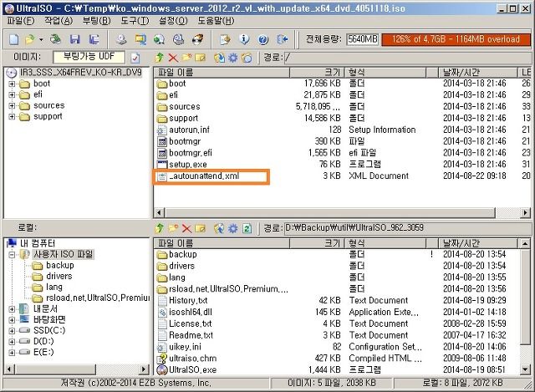This screenshot has height=392, width=535.
Task: Click the Mount to virtual drive icon
Action: 178,39
